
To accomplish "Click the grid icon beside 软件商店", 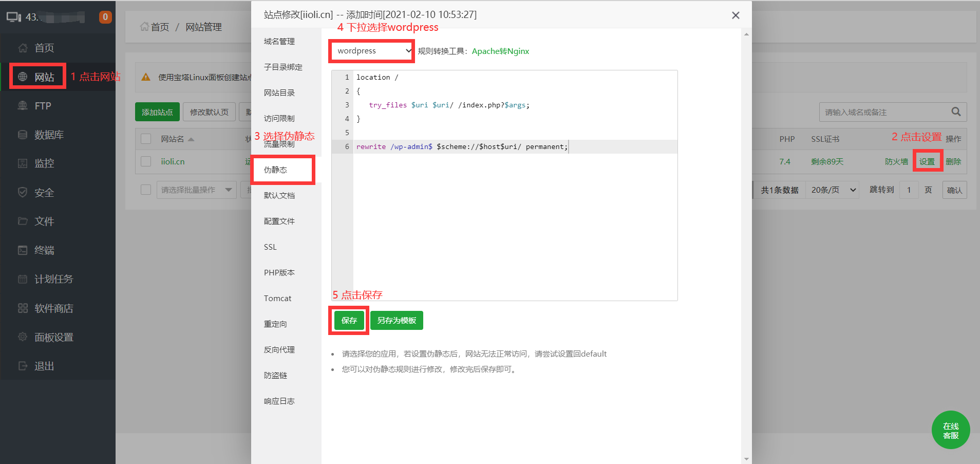I will pos(23,308).
